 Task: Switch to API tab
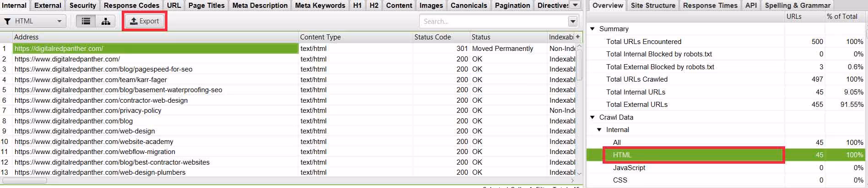751,6
